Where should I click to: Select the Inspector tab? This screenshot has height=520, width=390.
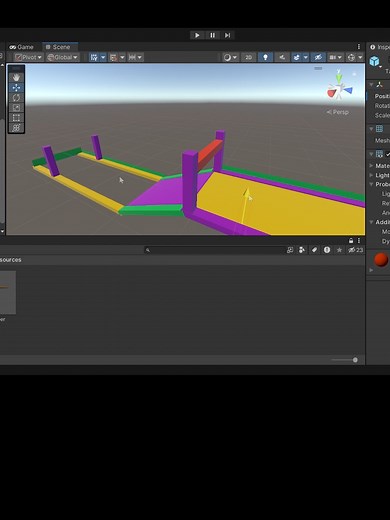[x=379, y=47]
